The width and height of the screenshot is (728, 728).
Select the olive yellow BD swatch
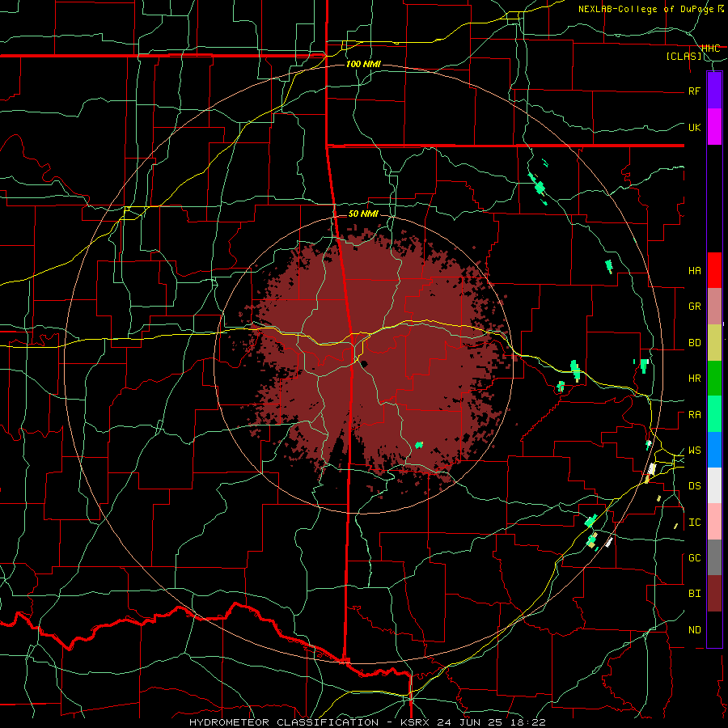714,343
